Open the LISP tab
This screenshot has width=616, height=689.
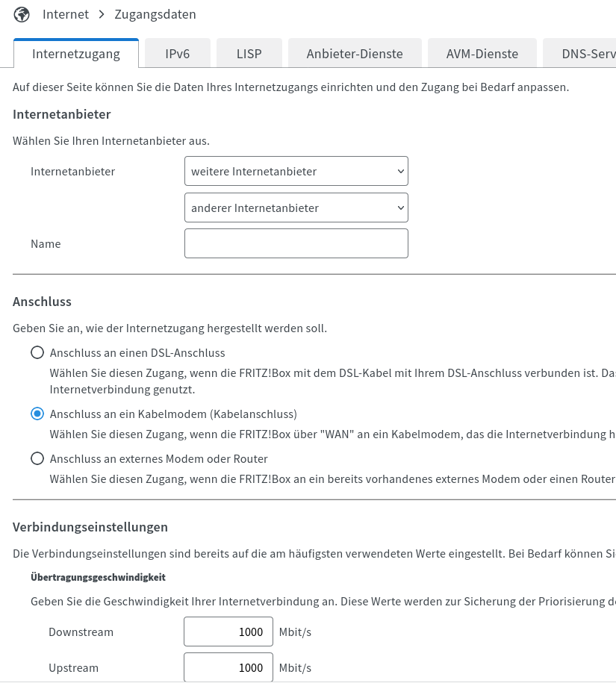pos(249,53)
